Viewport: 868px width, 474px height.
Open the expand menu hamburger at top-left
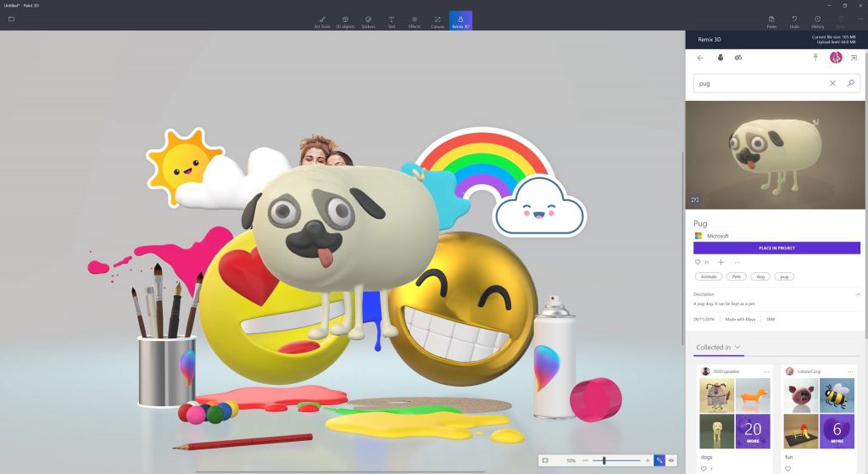11,19
